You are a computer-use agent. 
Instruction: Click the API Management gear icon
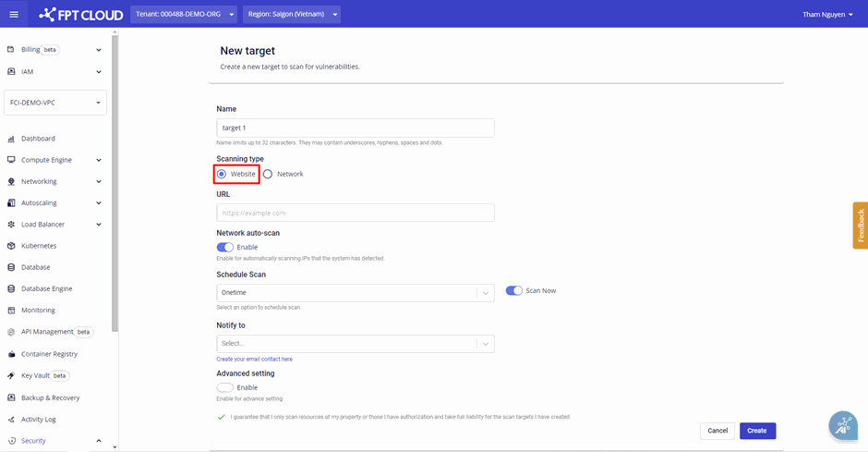point(10,332)
